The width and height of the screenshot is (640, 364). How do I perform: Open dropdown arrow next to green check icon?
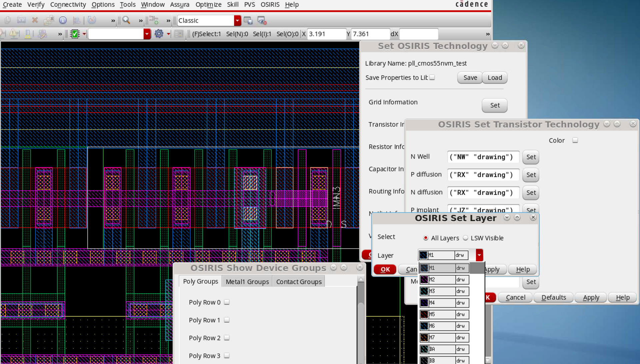(84, 34)
